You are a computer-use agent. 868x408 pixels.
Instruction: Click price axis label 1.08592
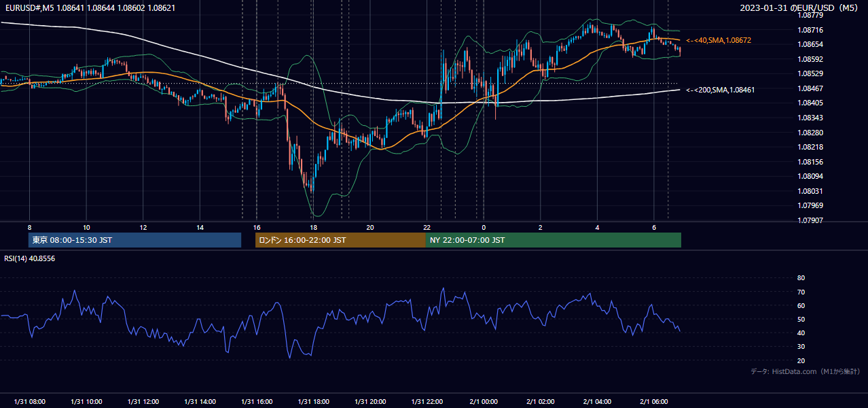(810, 59)
